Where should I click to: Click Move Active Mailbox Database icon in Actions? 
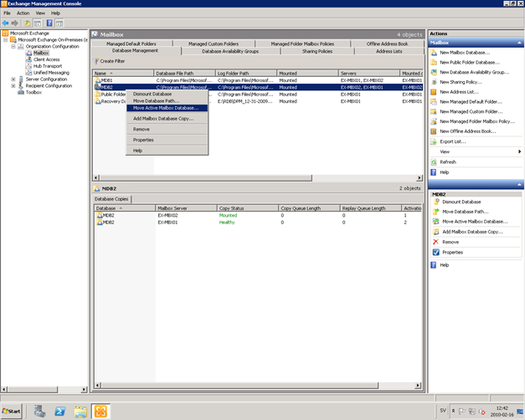point(436,222)
